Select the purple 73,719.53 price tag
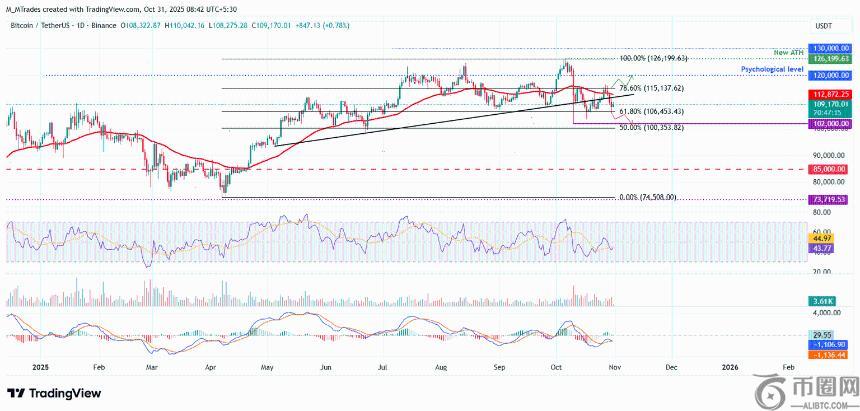 [831, 200]
